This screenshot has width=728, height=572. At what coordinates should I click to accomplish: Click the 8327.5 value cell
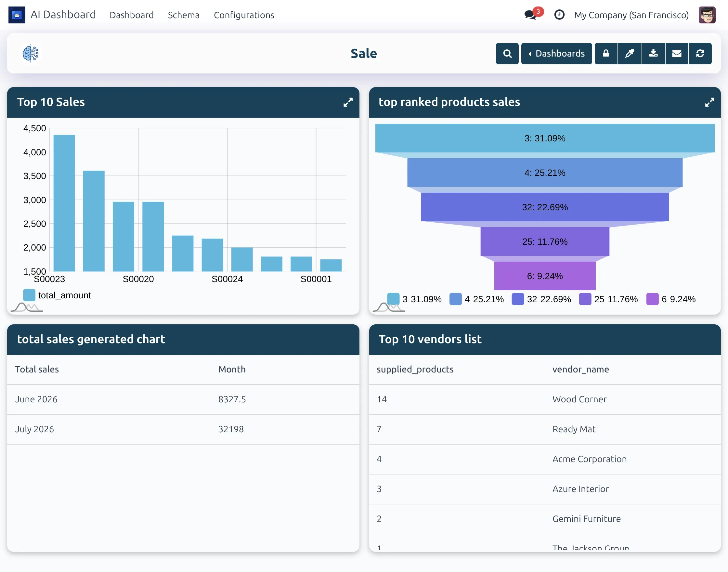(x=232, y=399)
